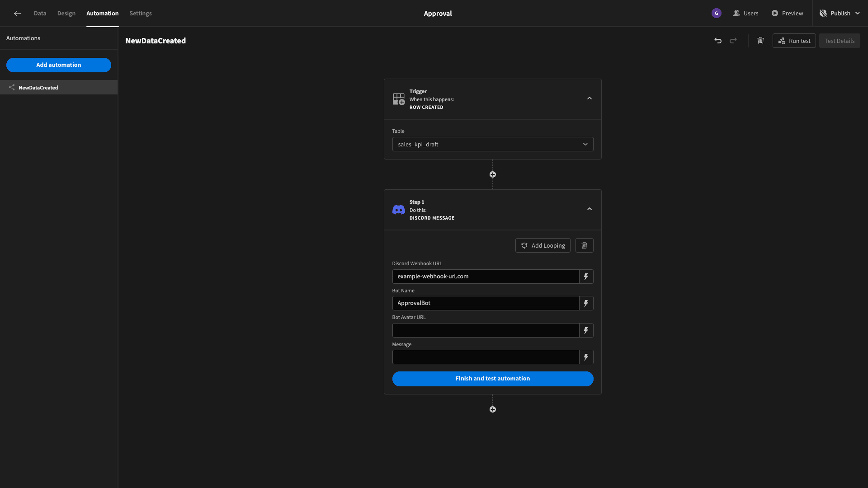868x488 pixels.
Task: Open the Data tab
Action: [x=40, y=14]
